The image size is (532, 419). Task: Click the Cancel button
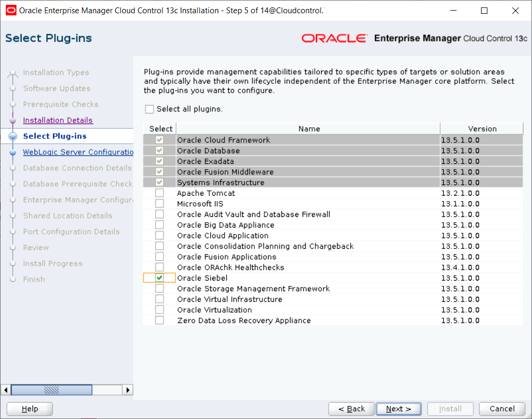[x=502, y=409]
